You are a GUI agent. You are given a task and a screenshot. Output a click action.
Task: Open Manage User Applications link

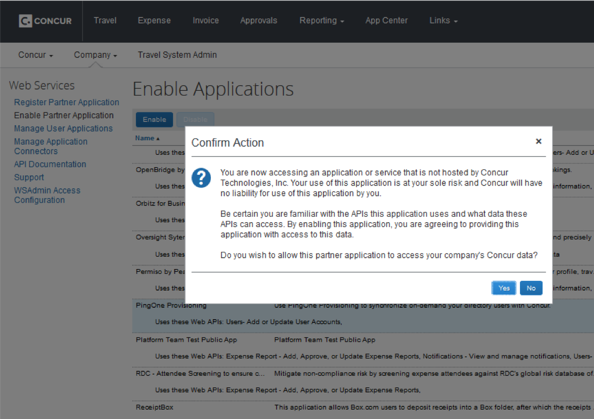63,128
